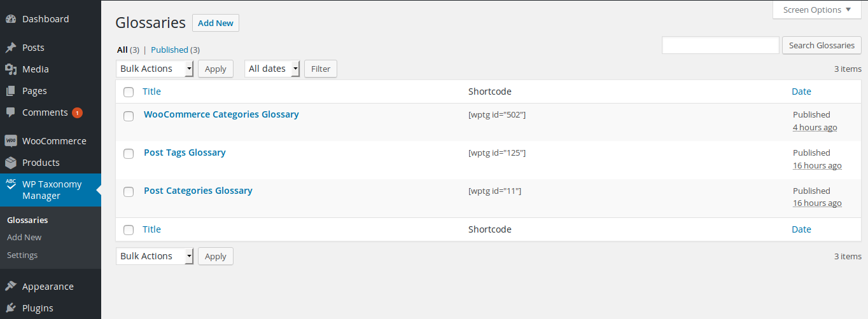Expand the All dates filter dropdown
Screen dimensions: 868x319
pos(272,69)
